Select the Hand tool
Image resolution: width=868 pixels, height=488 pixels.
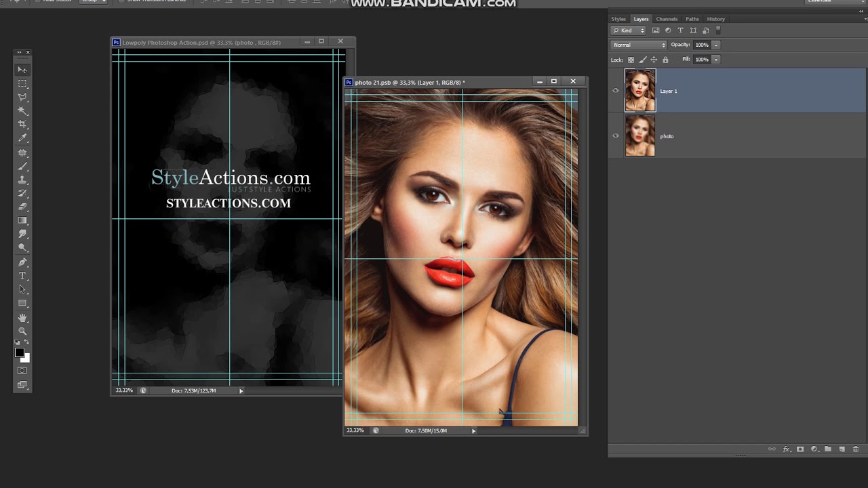pos(22,319)
